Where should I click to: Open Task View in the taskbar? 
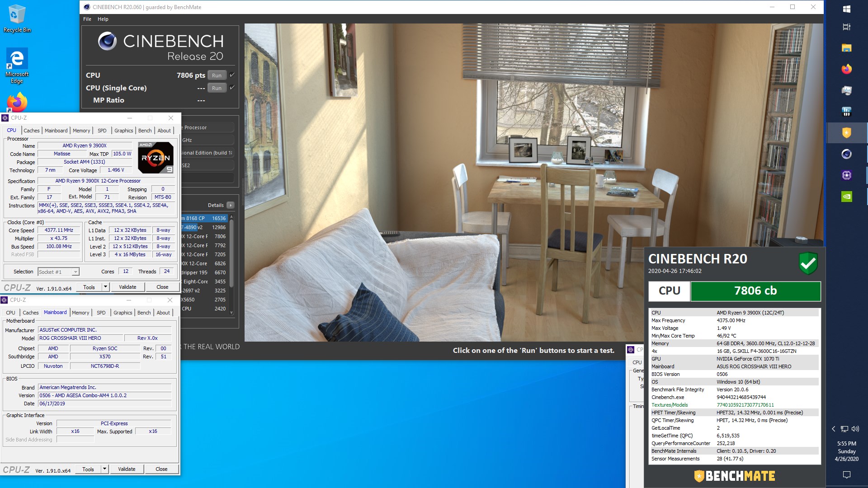(x=847, y=27)
